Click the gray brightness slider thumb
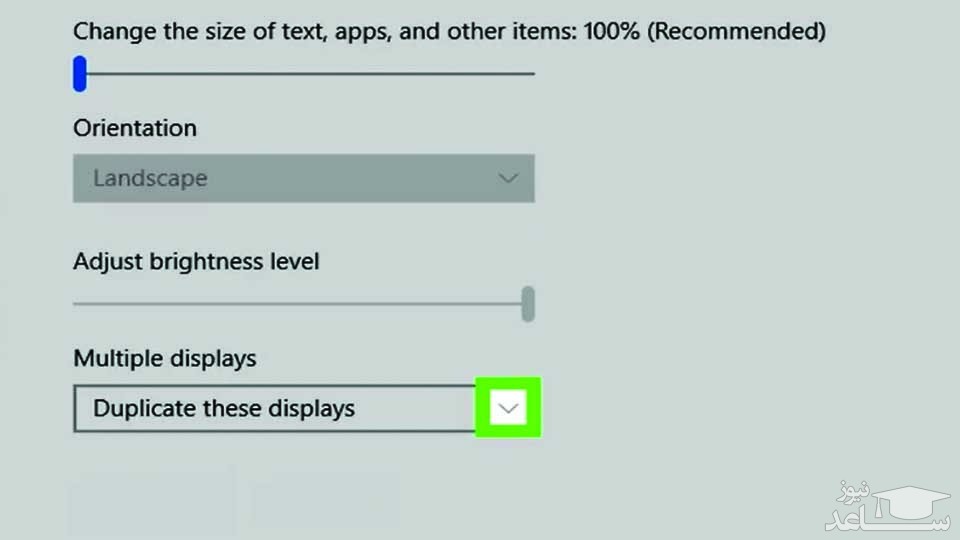 tap(528, 304)
